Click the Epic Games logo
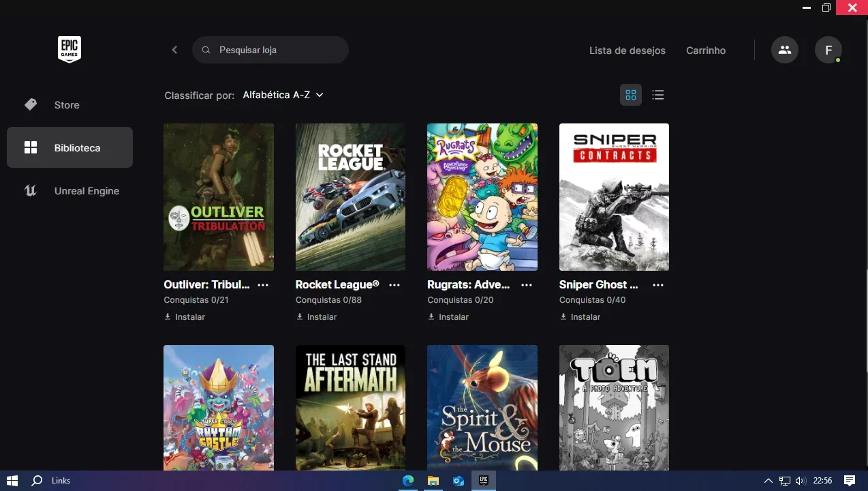The image size is (868, 491). [x=69, y=50]
